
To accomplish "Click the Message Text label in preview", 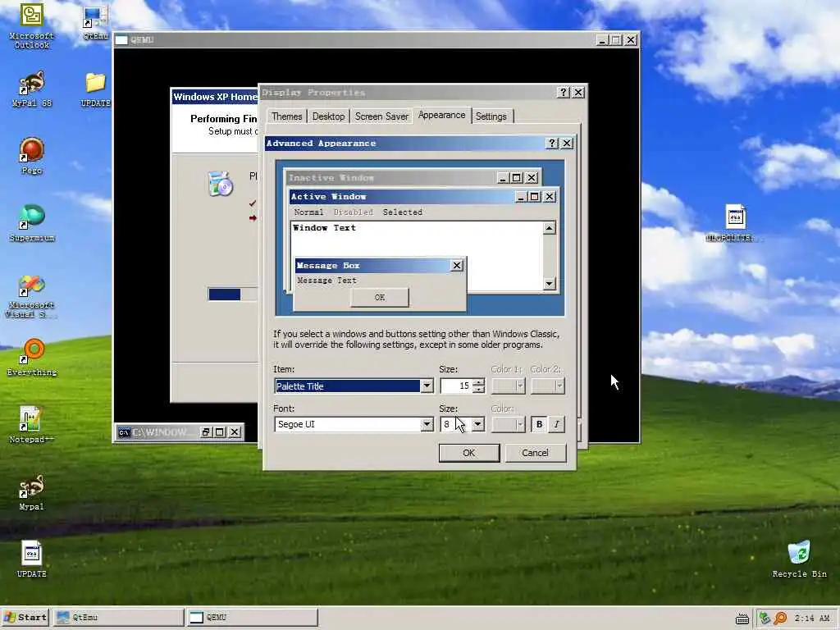I will click(x=326, y=281).
